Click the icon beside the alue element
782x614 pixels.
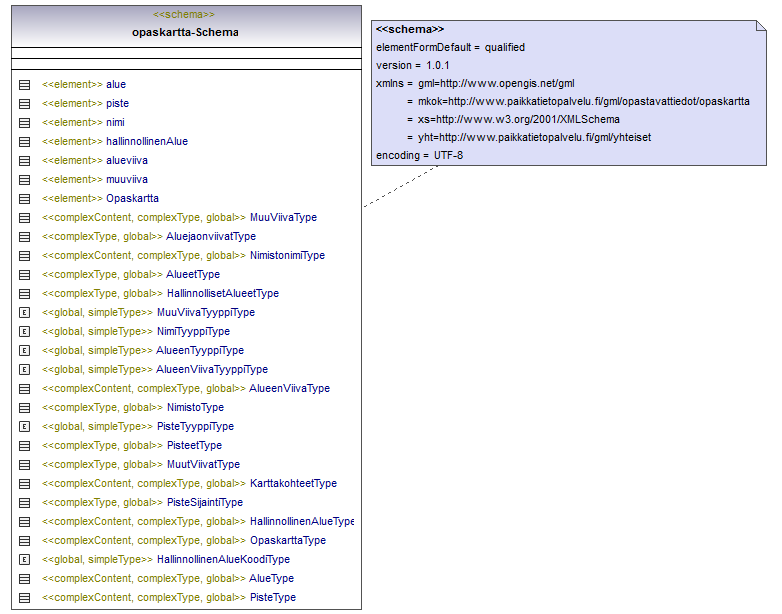[24, 85]
